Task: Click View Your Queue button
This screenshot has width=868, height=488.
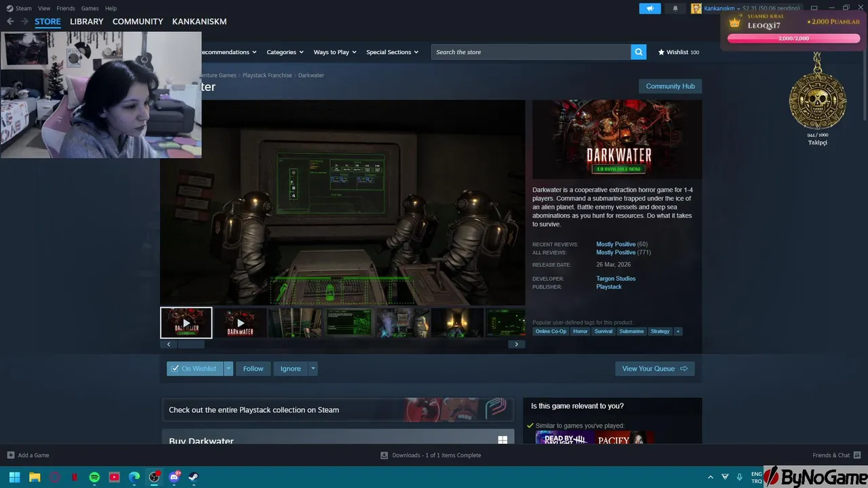Action: tap(654, 369)
